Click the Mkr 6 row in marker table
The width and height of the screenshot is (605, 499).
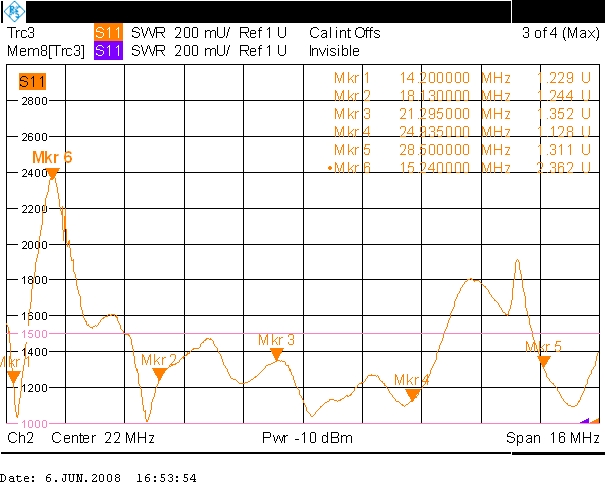point(450,167)
